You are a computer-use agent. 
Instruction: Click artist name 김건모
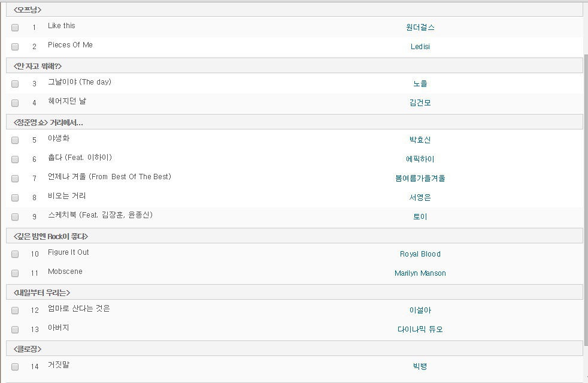click(x=420, y=103)
